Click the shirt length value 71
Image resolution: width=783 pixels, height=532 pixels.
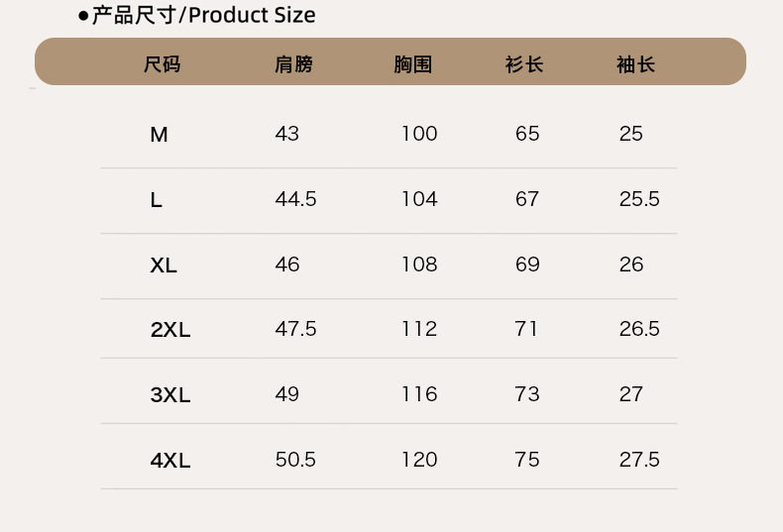click(527, 329)
